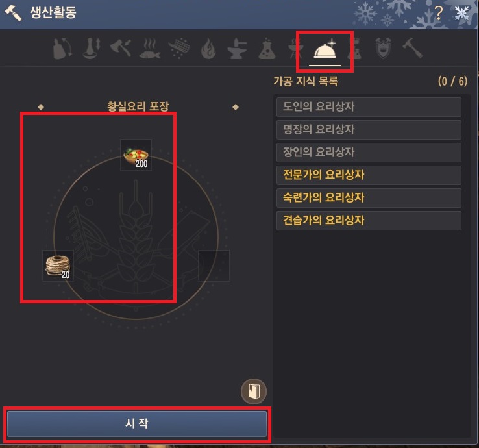Pick the Heating flame icon
This screenshot has width=479, height=448.
point(208,48)
